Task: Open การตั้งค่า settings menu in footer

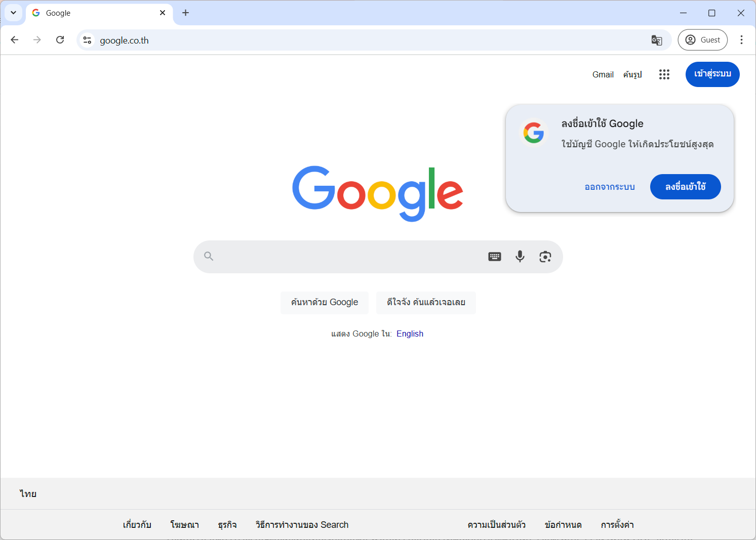Action: pyautogui.click(x=617, y=525)
